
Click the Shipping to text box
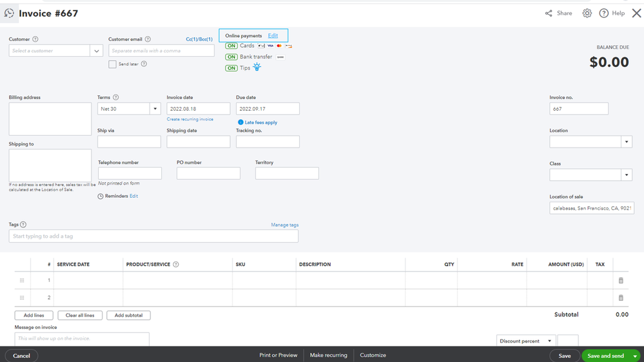[x=50, y=166]
